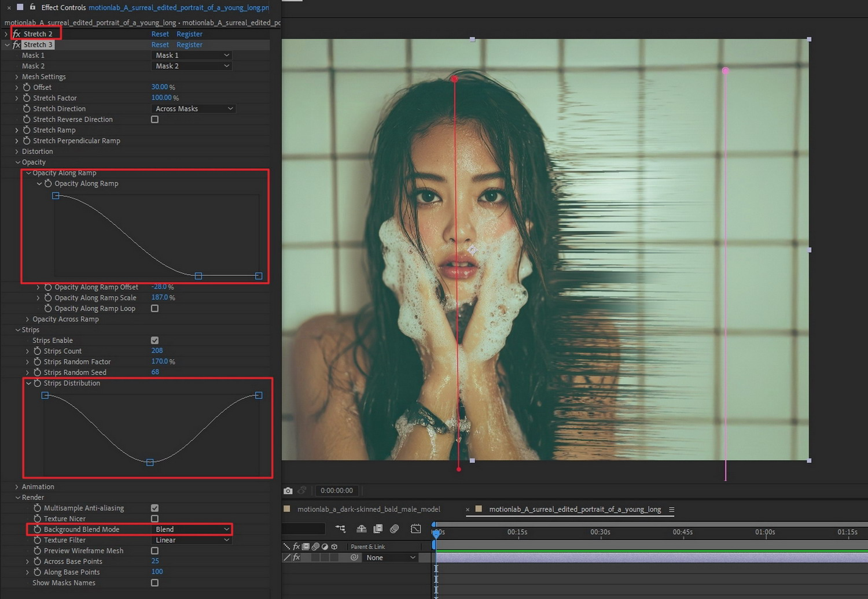Click the Stretch Perpendicular Ramp stopwatch
The width and height of the screenshot is (868, 599).
tap(27, 141)
